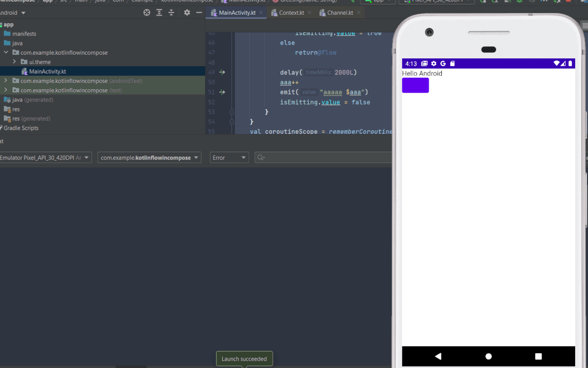Tap the 4:13 clock in emulator status bar
Viewport: 588px width, 368px height.
(411, 63)
